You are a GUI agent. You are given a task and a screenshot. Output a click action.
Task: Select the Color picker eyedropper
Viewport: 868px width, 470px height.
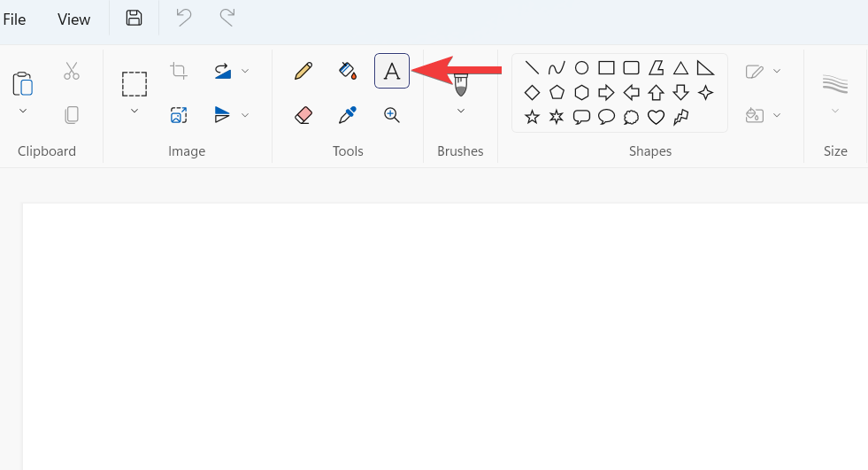tap(348, 115)
